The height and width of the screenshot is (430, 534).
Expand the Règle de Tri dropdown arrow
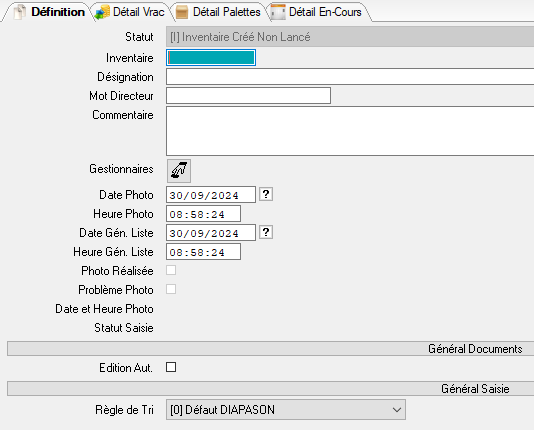(x=396, y=410)
